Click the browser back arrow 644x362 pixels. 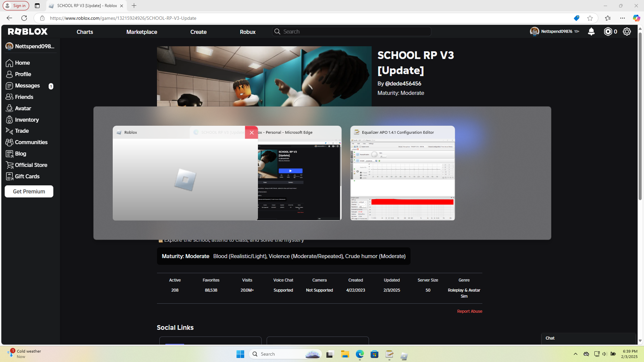click(x=9, y=18)
